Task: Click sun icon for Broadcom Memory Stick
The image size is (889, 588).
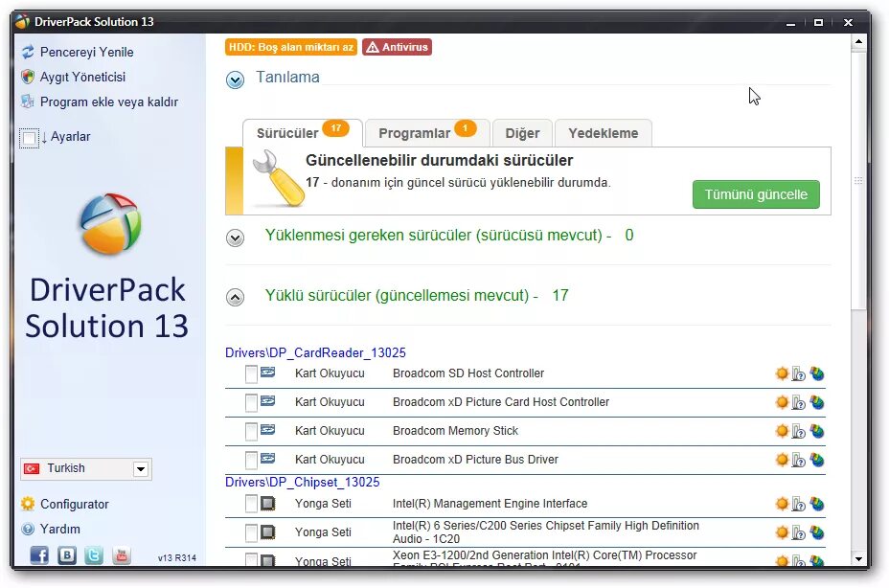Action: tap(782, 431)
